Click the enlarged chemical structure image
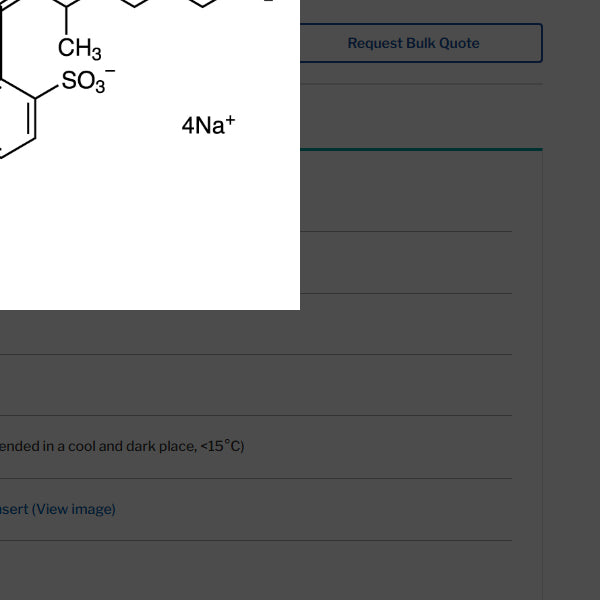Image resolution: width=600 pixels, height=600 pixels. (150, 155)
